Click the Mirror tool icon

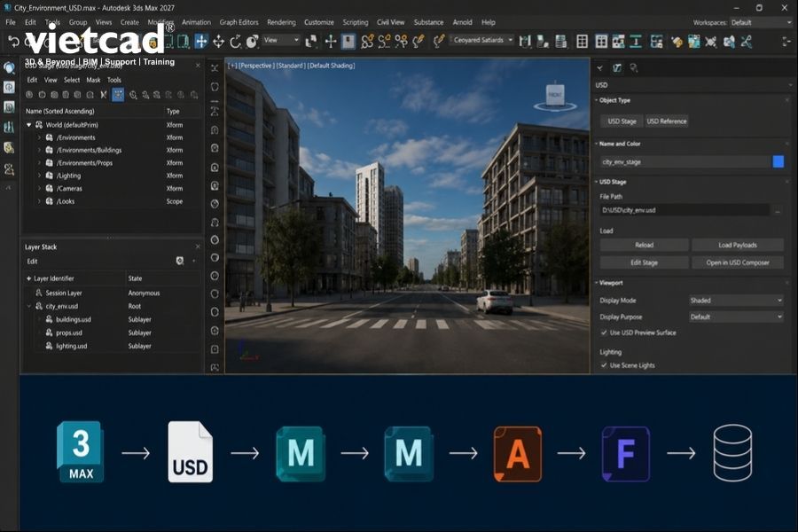[x=525, y=42]
